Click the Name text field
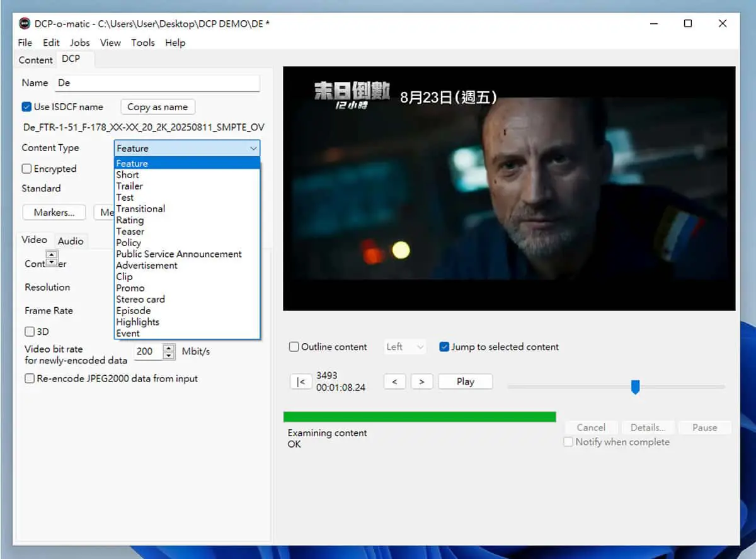This screenshot has width=756, height=559. coord(157,83)
